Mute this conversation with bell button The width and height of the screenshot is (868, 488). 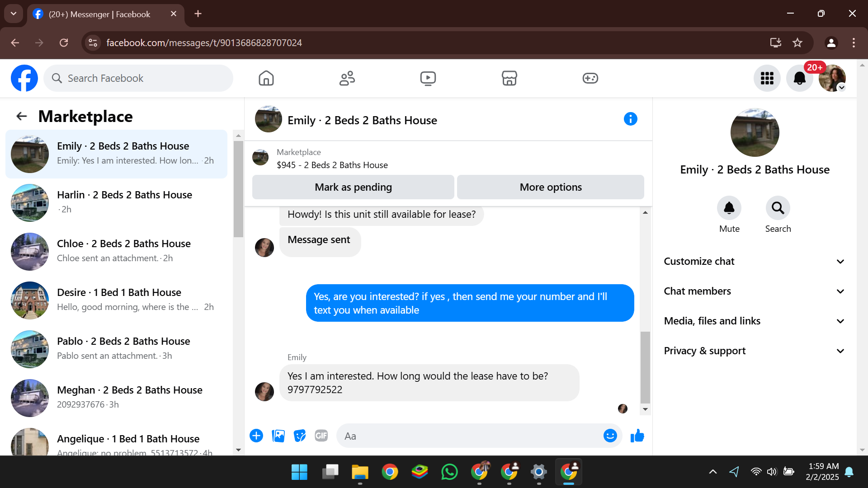click(729, 208)
